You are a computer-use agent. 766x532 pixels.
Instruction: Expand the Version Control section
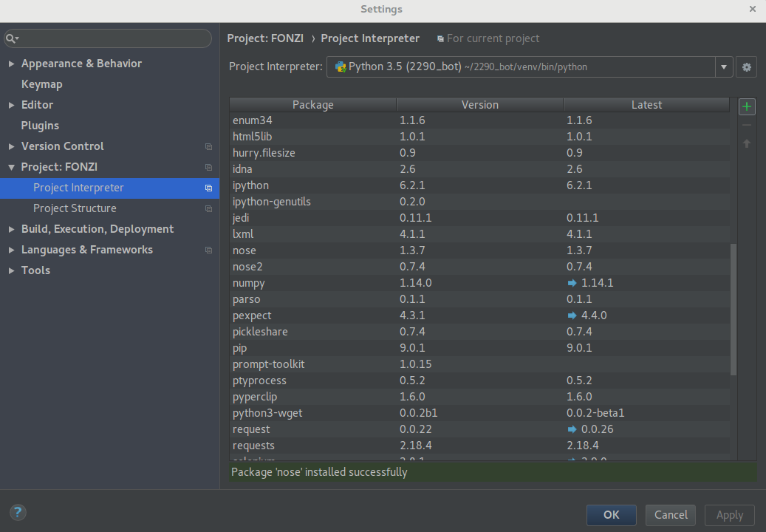pos(11,146)
